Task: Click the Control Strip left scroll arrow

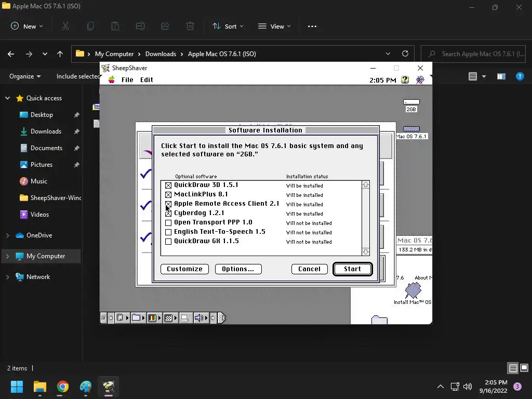Action: 111,318
